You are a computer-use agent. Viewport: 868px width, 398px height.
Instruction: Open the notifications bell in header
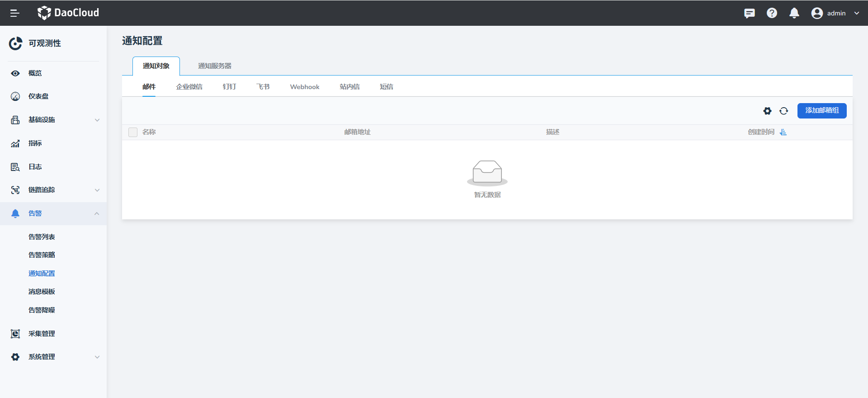coord(794,13)
